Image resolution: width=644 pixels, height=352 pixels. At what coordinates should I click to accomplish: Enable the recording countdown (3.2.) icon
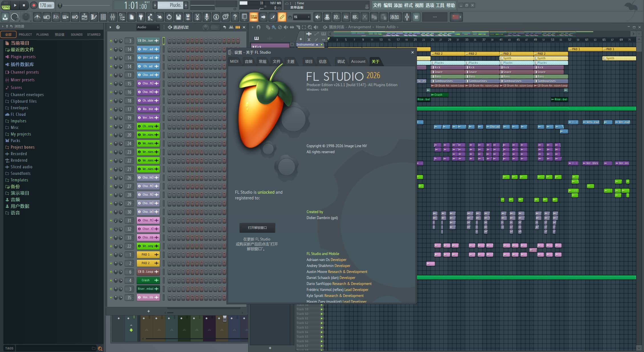56,17
